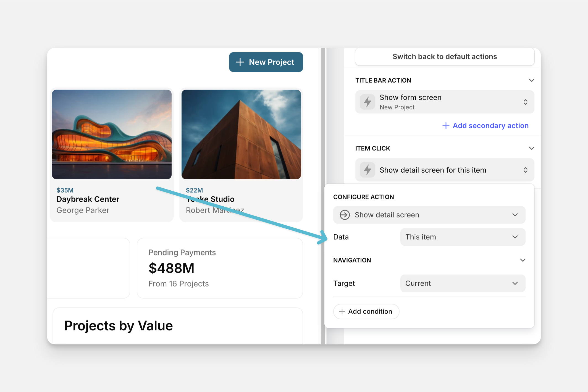Collapse the Navigation section chevron
Image resolution: width=588 pixels, height=392 pixels.
tap(523, 260)
